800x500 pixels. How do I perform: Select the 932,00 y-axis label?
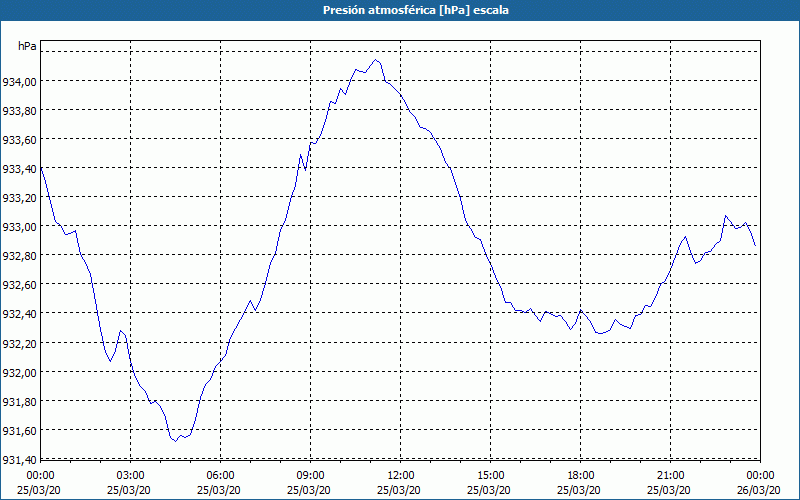(19, 372)
